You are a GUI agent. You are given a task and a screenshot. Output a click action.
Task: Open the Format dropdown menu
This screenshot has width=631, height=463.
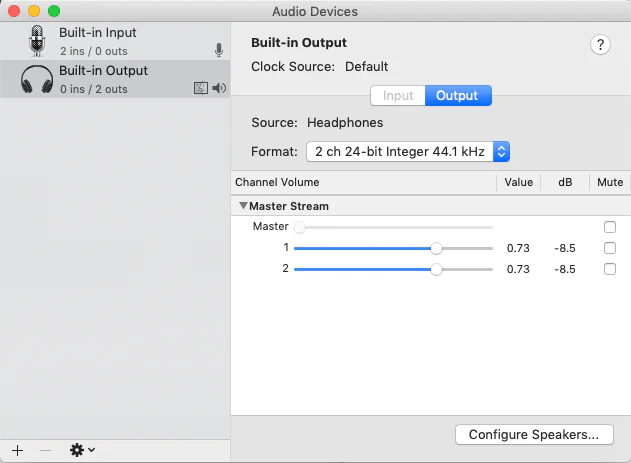click(408, 152)
